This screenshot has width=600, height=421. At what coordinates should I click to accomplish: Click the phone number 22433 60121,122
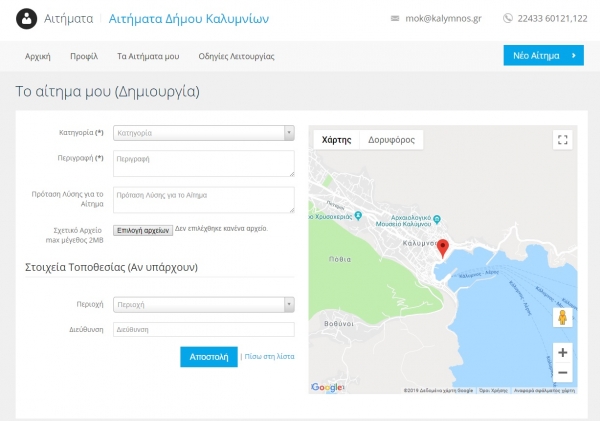point(552,18)
